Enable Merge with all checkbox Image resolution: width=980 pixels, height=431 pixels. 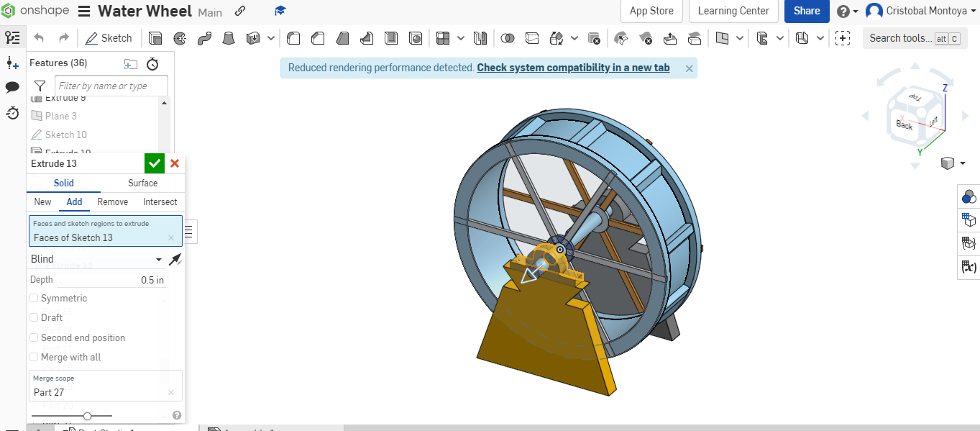point(34,357)
